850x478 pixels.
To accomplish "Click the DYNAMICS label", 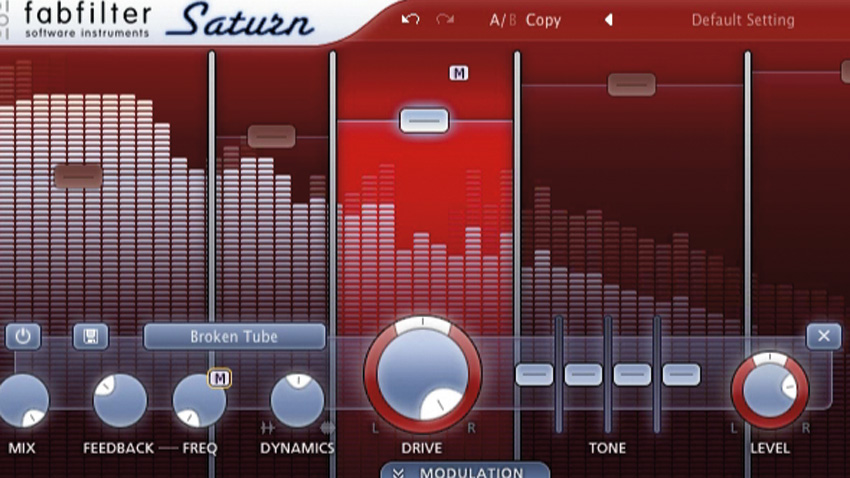I will [297, 448].
